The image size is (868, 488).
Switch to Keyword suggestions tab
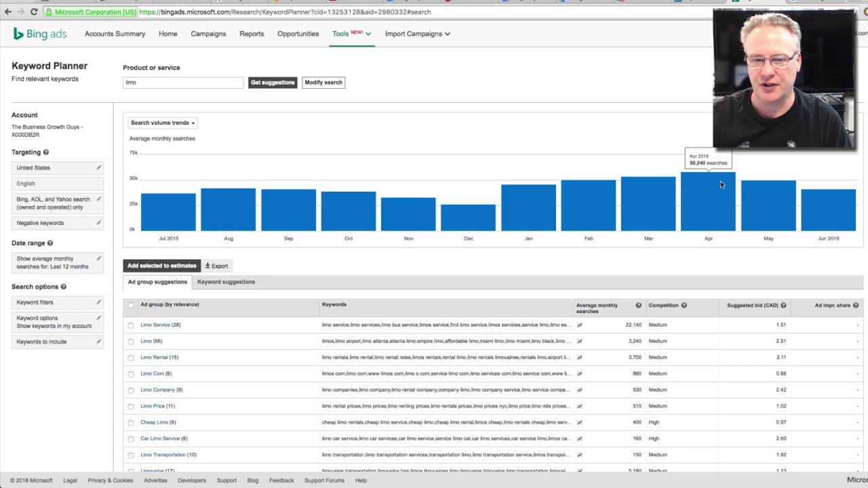tap(226, 282)
